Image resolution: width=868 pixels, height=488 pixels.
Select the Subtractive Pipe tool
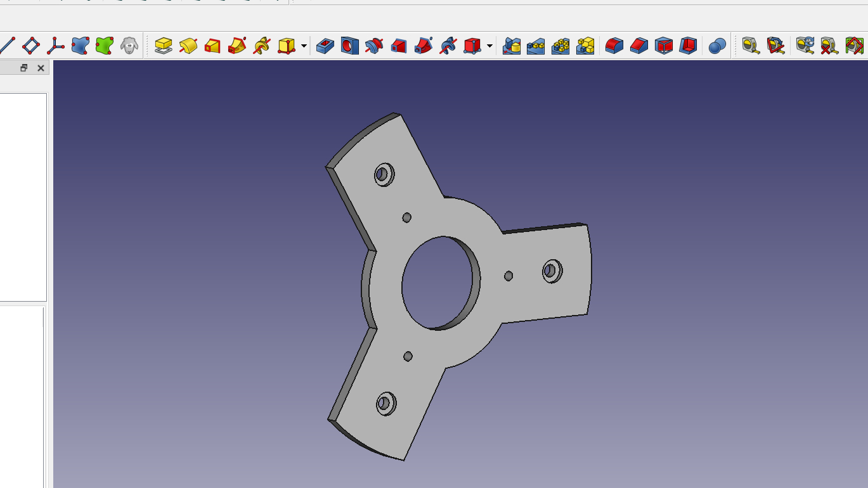click(x=424, y=46)
